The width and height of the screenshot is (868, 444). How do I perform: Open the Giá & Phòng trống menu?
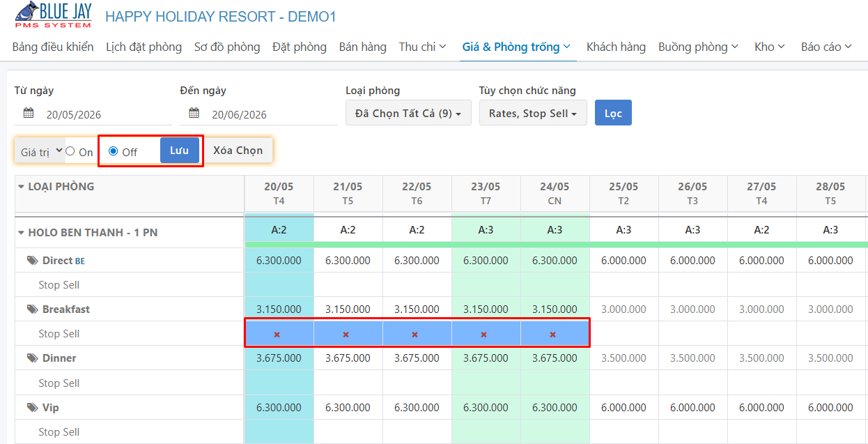click(x=517, y=47)
